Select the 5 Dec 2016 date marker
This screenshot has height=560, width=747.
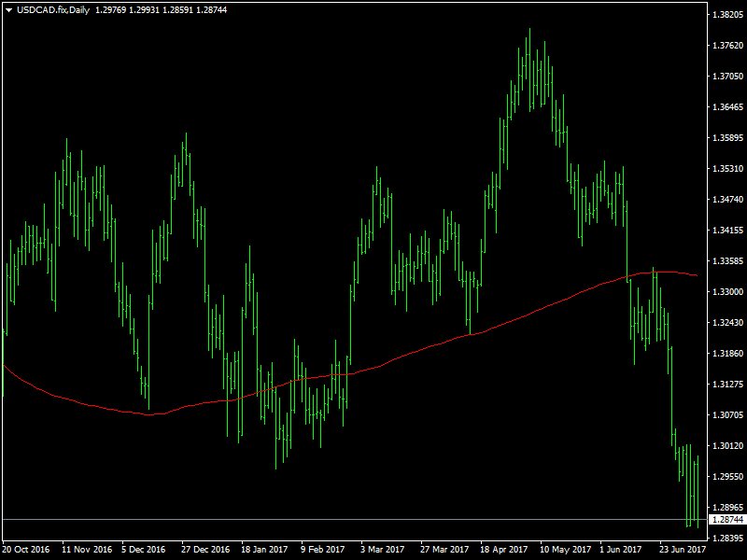144,549
